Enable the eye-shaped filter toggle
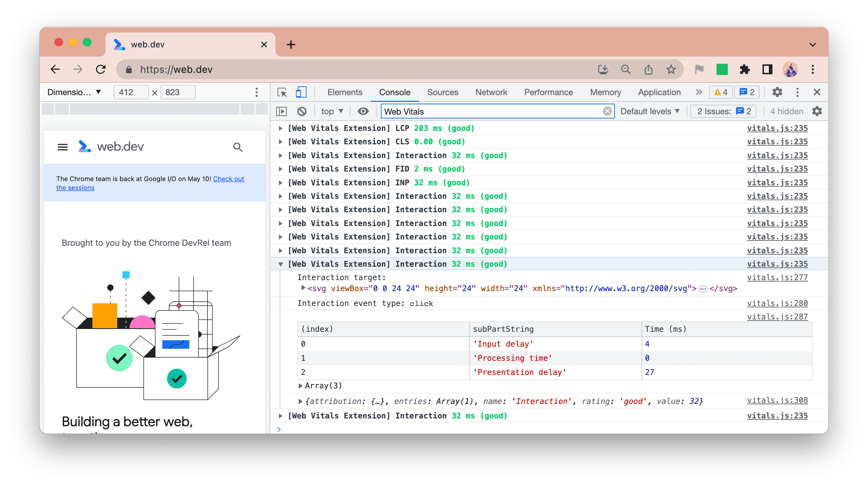 pos(362,111)
